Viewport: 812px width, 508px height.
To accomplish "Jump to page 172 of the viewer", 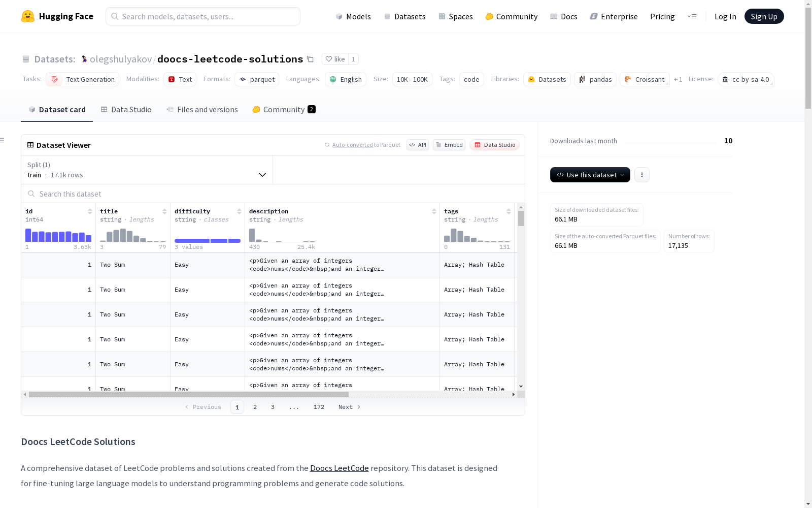I will tap(319, 407).
